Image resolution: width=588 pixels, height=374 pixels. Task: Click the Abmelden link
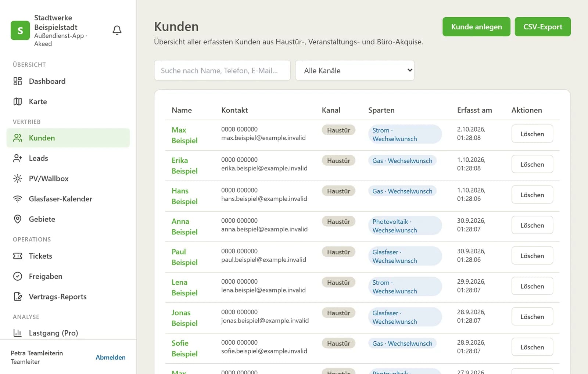(x=111, y=357)
